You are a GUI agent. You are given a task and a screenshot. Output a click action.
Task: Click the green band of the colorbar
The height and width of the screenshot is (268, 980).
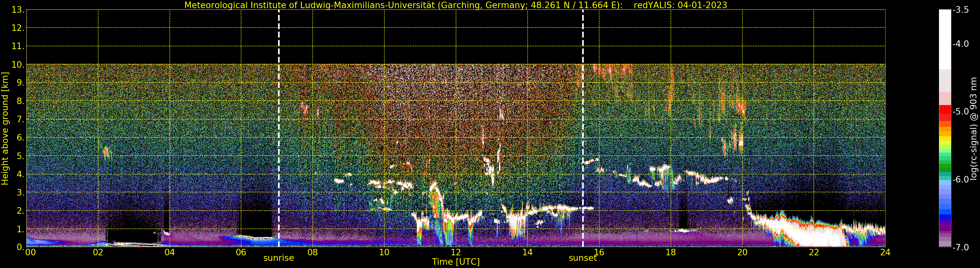click(x=945, y=164)
